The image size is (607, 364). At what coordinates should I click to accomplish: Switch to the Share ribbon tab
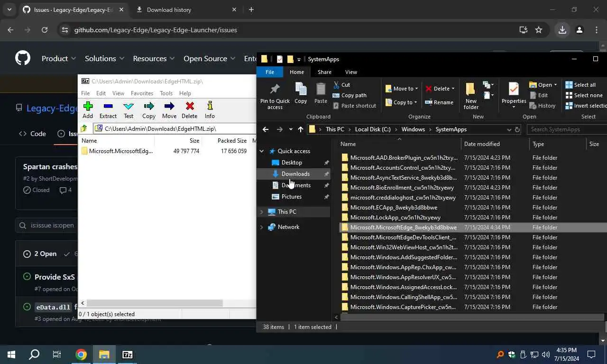click(324, 72)
